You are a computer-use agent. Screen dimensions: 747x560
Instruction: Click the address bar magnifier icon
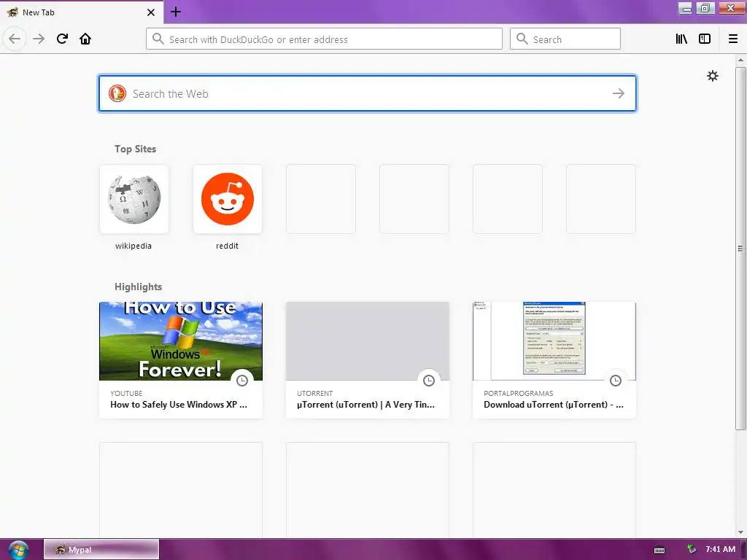pos(158,39)
